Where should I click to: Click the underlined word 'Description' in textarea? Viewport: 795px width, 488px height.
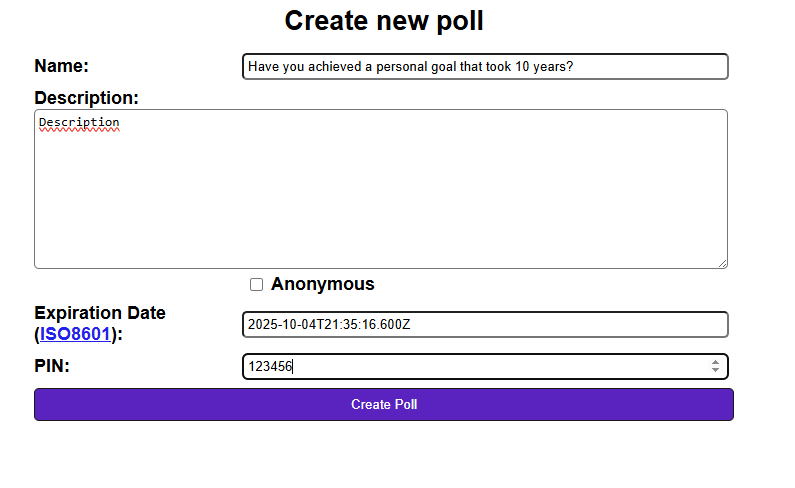click(x=79, y=123)
